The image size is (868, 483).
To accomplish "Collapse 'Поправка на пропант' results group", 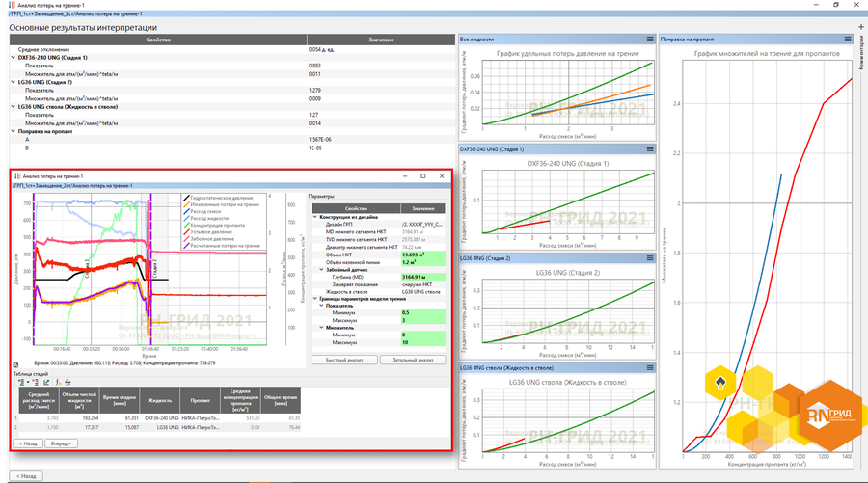I will (14, 130).
